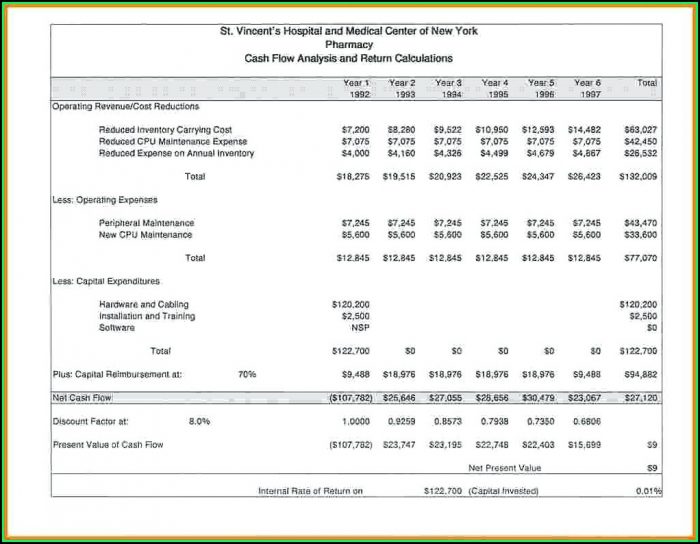Click the "Year 1" column header
The width and height of the screenshot is (700, 544).
click(x=356, y=83)
